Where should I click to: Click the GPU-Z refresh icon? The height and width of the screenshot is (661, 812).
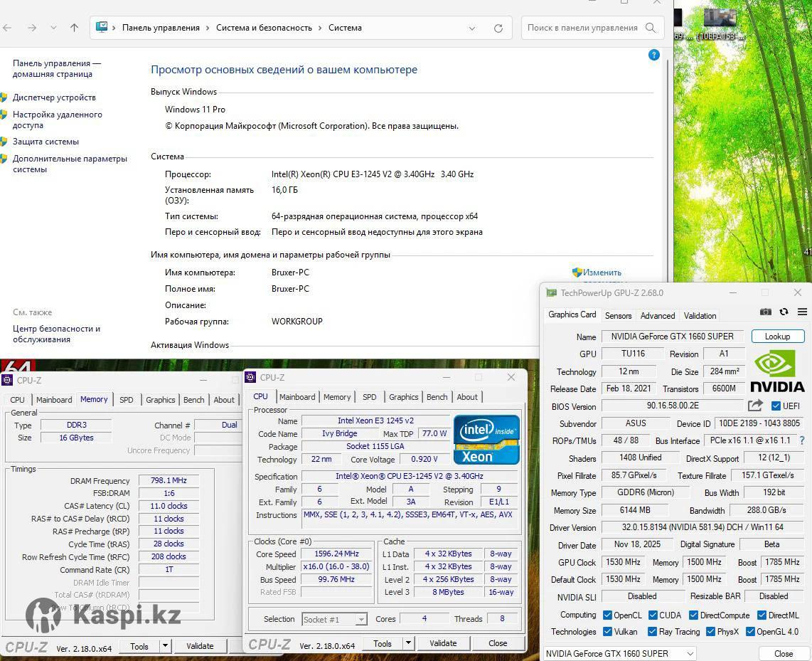point(784,312)
